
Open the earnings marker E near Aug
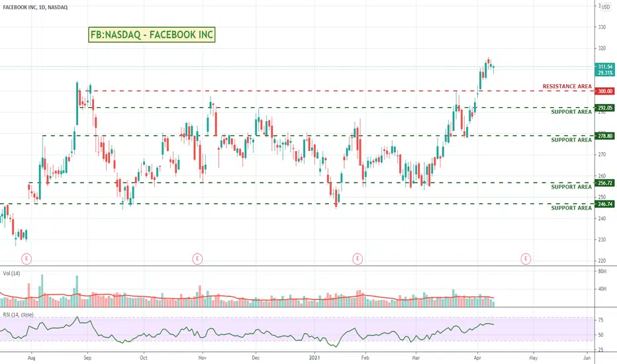[26, 259]
